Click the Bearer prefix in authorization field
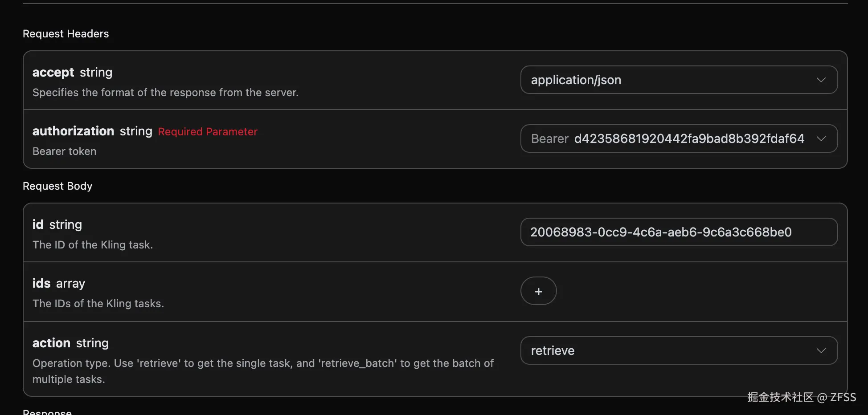 pos(549,139)
